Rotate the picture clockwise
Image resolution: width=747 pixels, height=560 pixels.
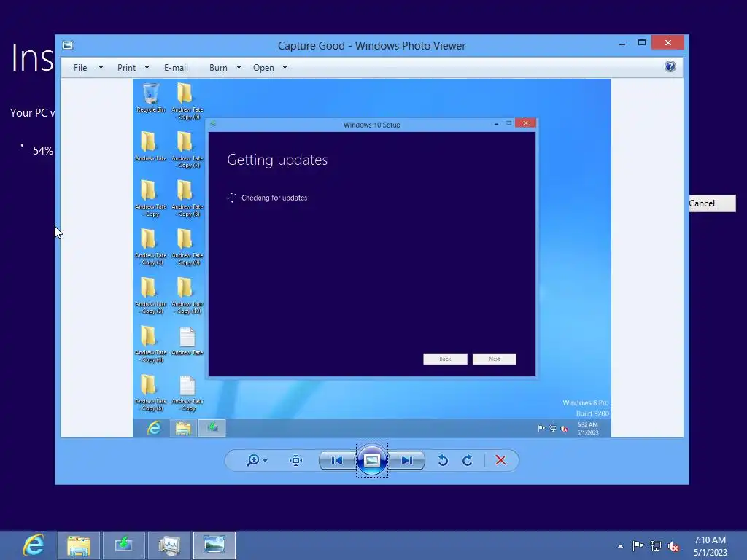(468, 461)
